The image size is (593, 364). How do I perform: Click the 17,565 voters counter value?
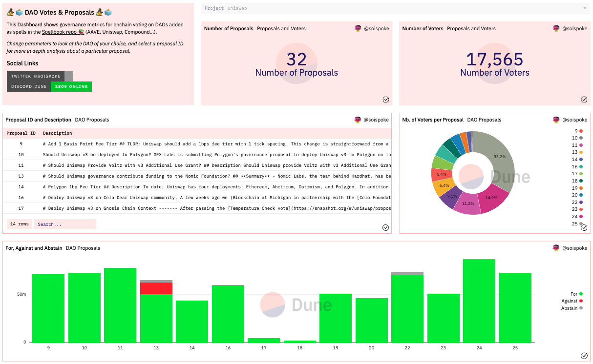point(495,60)
